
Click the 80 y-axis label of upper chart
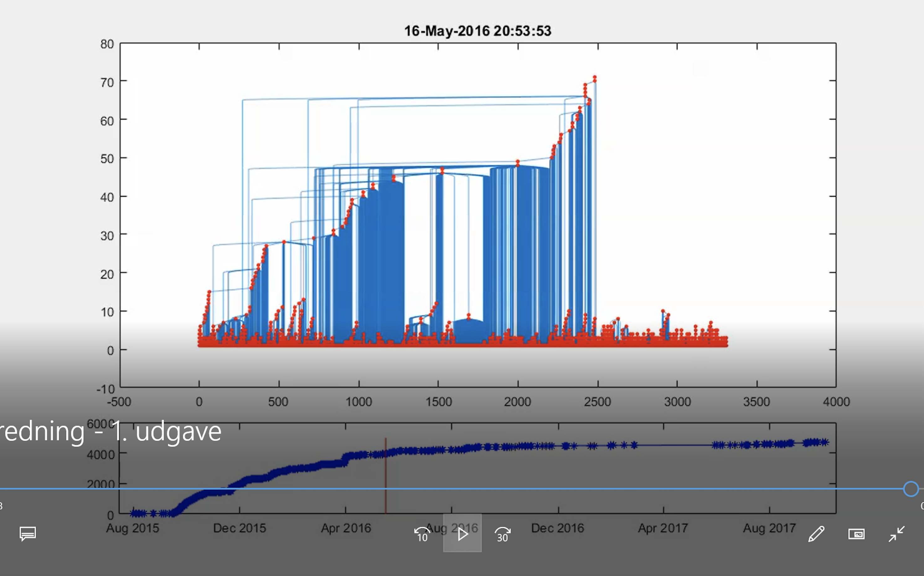pyautogui.click(x=107, y=44)
